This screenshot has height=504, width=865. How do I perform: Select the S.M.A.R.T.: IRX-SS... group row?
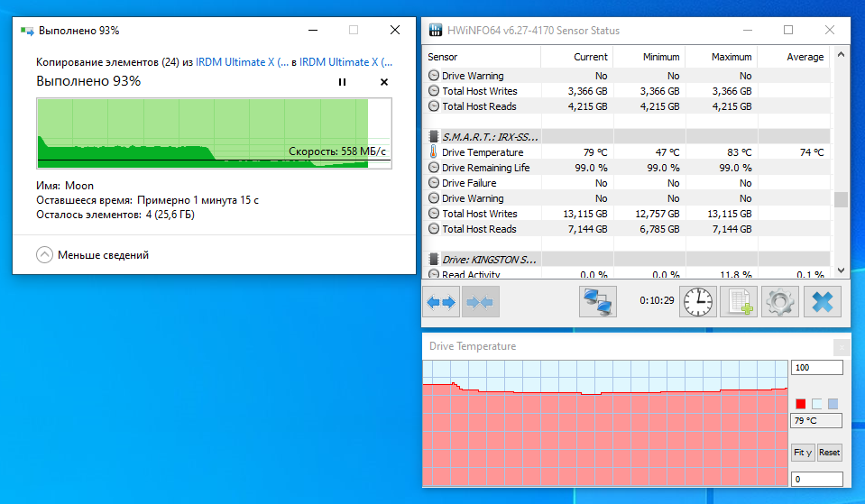pos(627,137)
